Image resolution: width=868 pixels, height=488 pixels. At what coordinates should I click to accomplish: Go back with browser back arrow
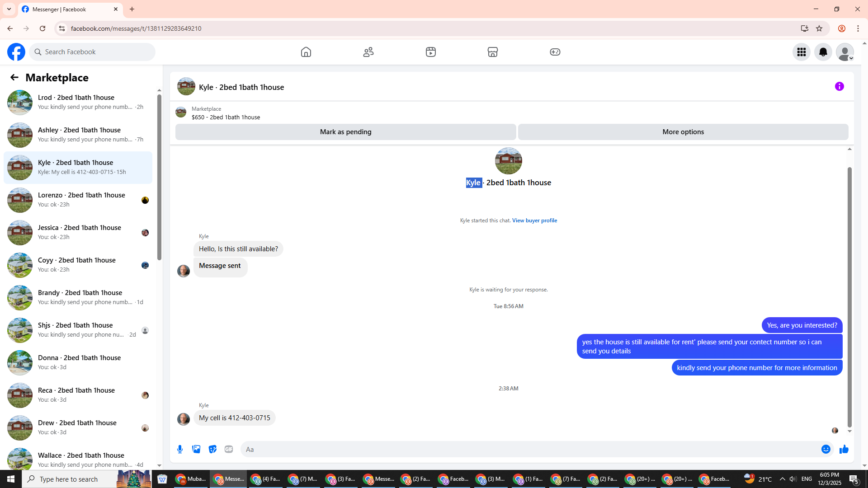pos(10,28)
